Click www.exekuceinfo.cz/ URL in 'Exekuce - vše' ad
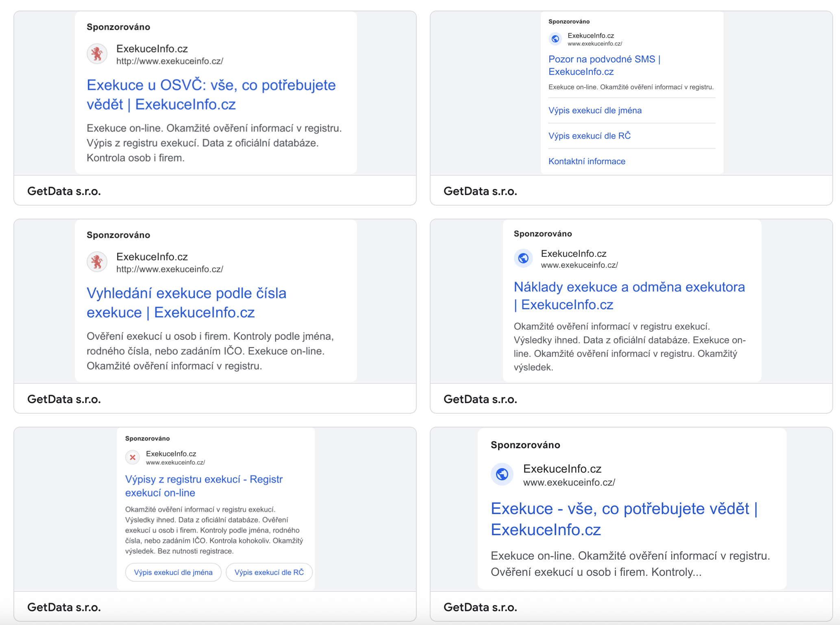 [x=569, y=483]
